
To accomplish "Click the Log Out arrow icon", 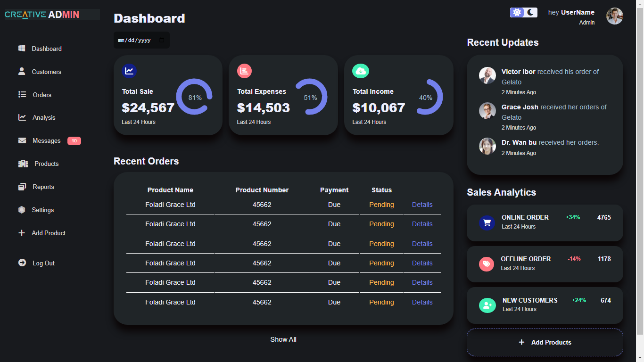I will (x=22, y=263).
